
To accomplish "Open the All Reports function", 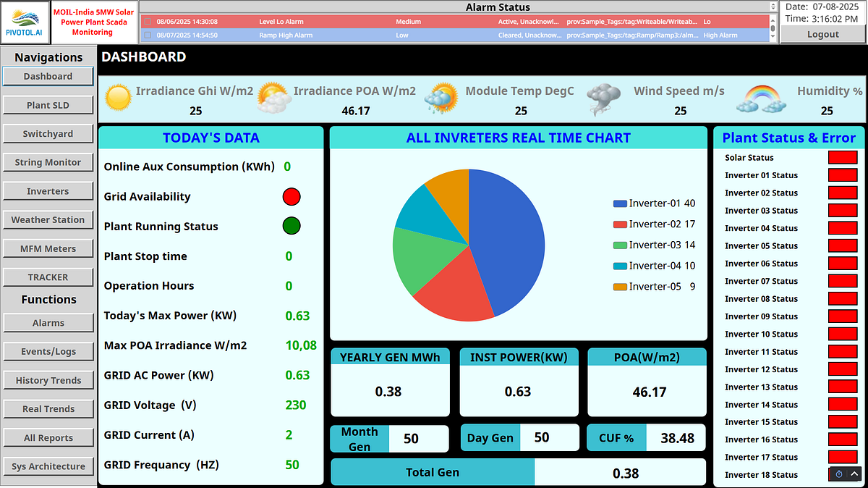I will 48,437.
